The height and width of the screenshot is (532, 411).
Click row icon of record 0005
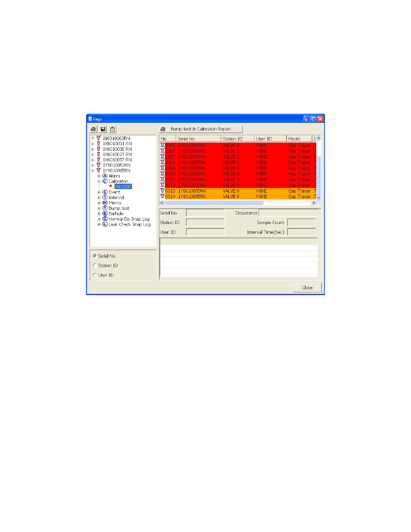[162, 146]
